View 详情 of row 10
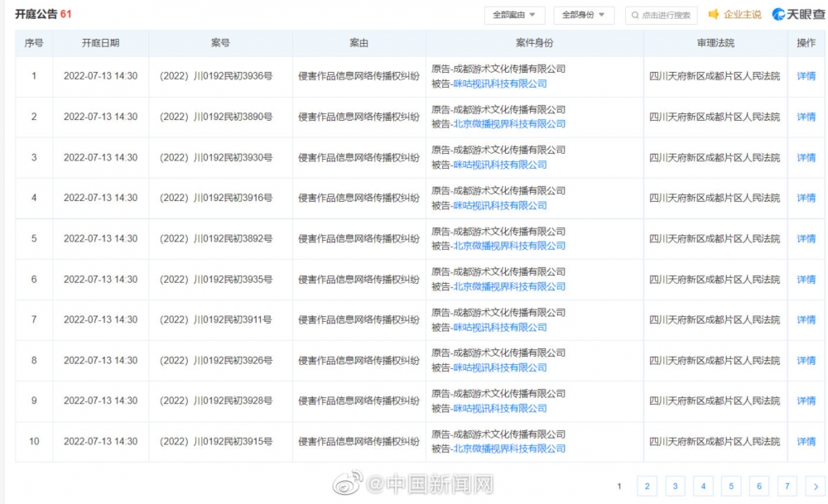The height and width of the screenshot is (504, 828). pos(806,441)
